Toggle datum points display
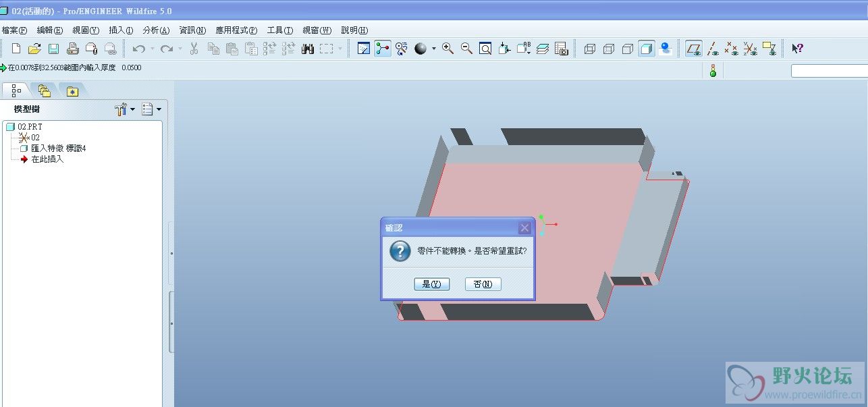The width and height of the screenshot is (868, 407). pyautogui.click(x=731, y=49)
